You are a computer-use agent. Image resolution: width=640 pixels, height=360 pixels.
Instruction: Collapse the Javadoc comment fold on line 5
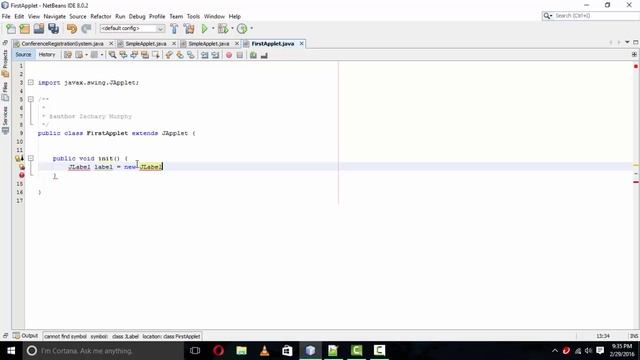[x=31, y=99]
